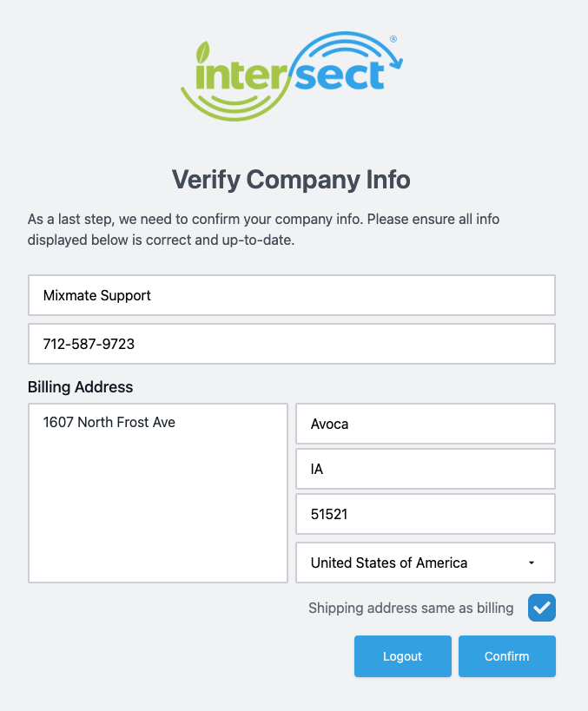This screenshot has height=711, width=588.
Task: Select the Avoca city field
Action: click(425, 424)
